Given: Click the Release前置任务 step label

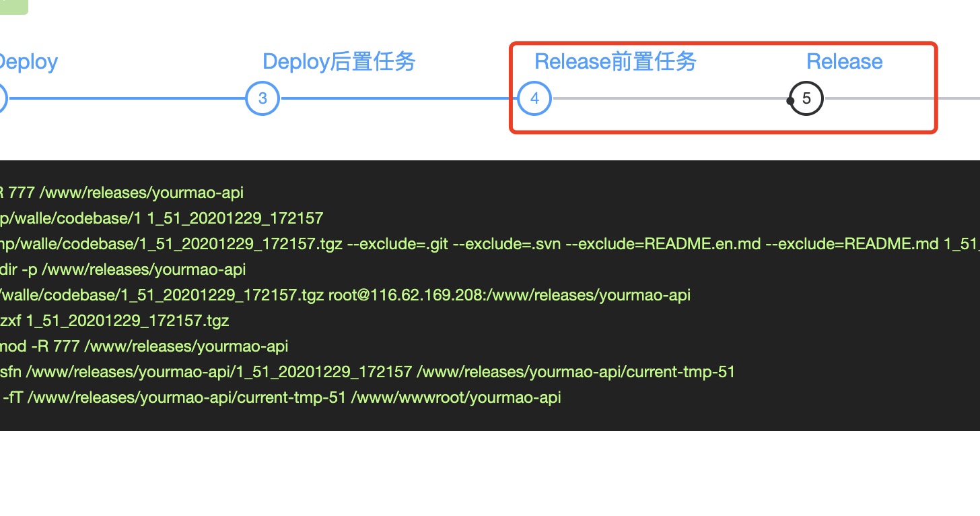Looking at the screenshot, I should pyautogui.click(x=615, y=61).
